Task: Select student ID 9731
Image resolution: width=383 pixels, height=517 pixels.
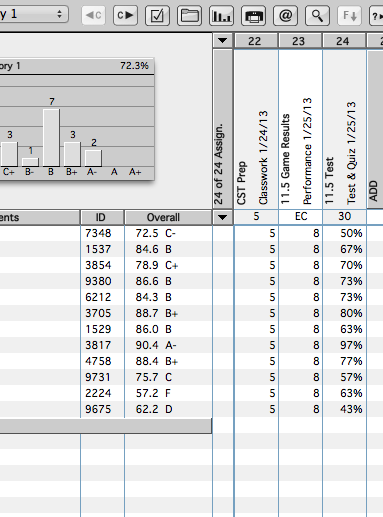Action: pos(98,377)
